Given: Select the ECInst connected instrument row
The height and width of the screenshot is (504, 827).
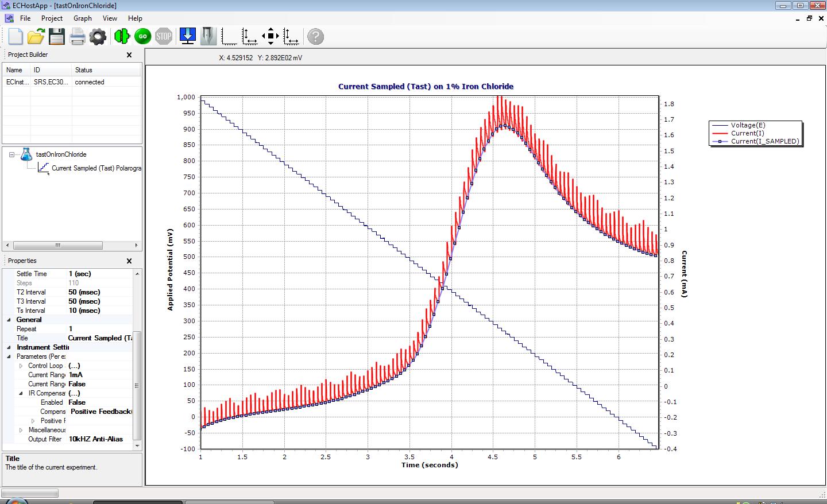Looking at the screenshot, I should click(x=72, y=82).
